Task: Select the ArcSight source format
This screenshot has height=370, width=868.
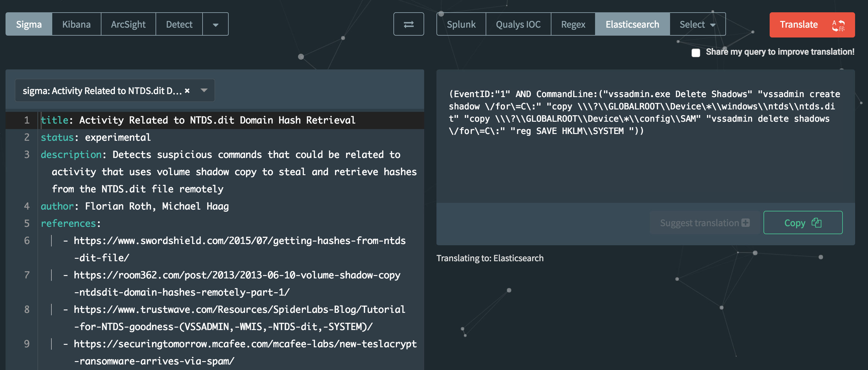Action: pyautogui.click(x=128, y=24)
